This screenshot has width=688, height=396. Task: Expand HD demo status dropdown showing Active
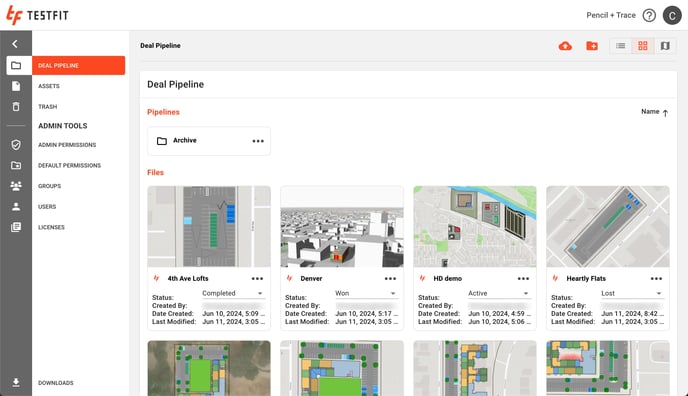coord(498,293)
